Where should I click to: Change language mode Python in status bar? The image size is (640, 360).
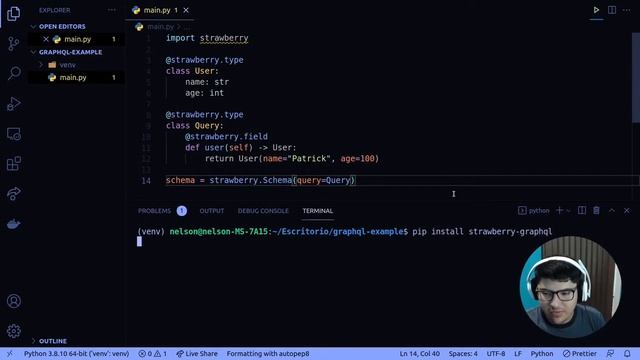[x=542, y=353]
